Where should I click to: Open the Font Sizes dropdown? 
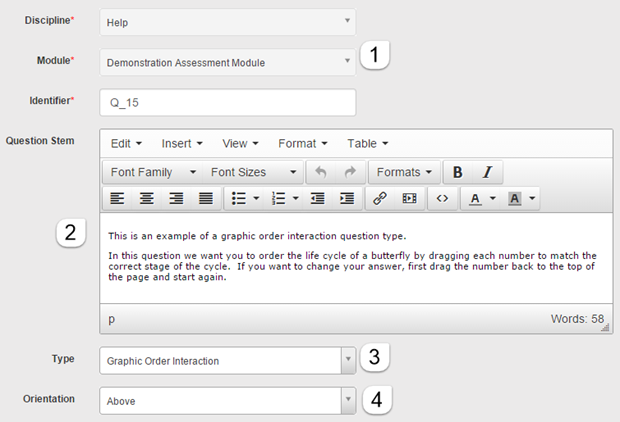pyautogui.click(x=252, y=172)
